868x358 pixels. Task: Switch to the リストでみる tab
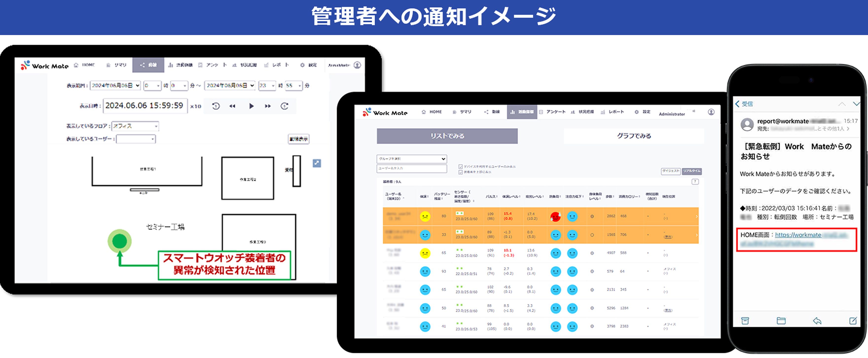tap(447, 136)
